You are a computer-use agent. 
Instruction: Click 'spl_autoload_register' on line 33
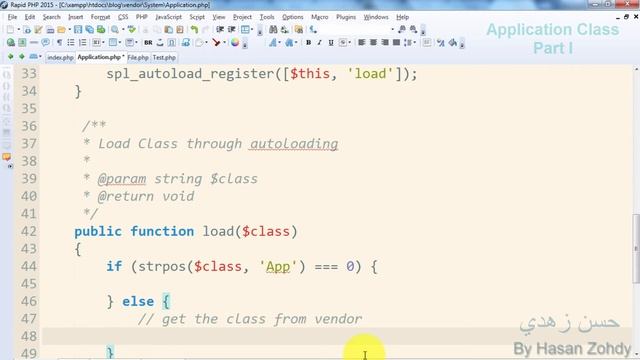(191, 74)
